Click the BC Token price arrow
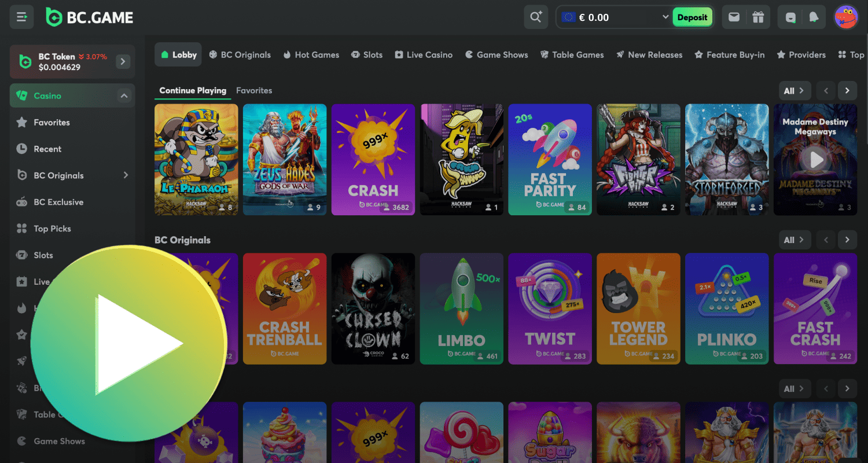 123,61
